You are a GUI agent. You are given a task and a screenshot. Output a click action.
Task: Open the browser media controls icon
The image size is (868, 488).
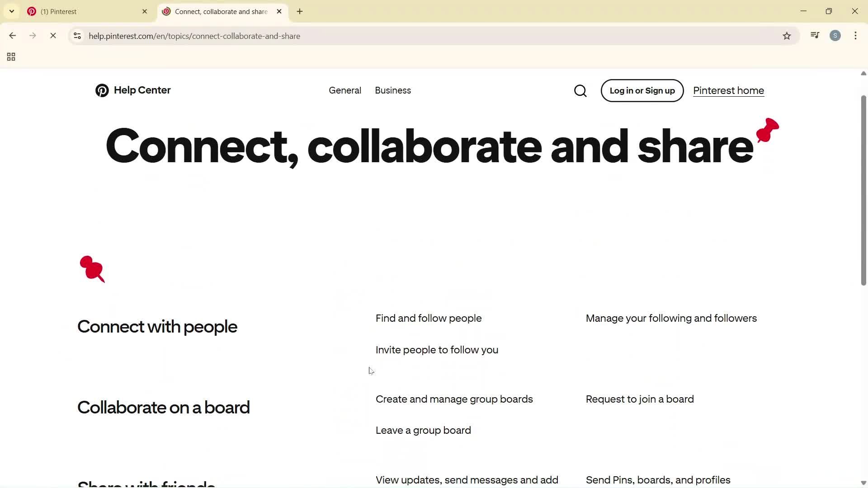click(815, 35)
